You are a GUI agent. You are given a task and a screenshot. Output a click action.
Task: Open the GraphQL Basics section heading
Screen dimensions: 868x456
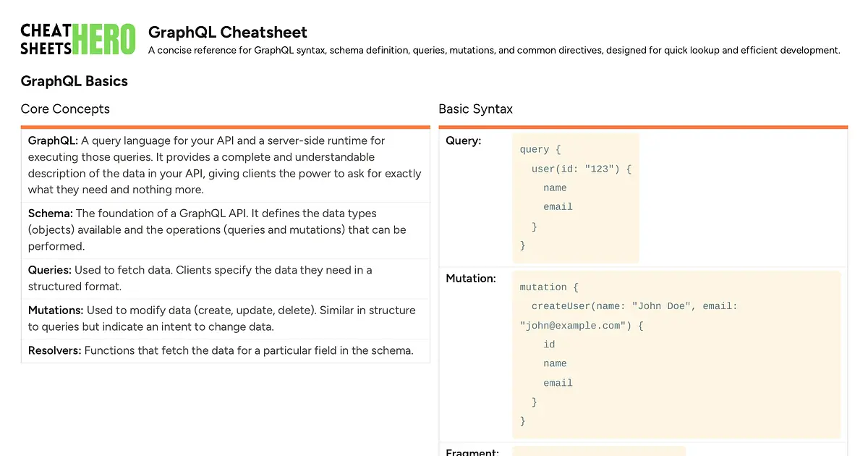tap(74, 81)
